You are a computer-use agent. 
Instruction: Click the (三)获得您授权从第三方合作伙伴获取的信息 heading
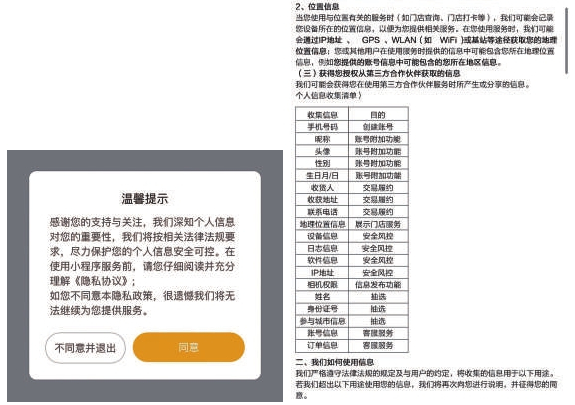coord(378,73)
